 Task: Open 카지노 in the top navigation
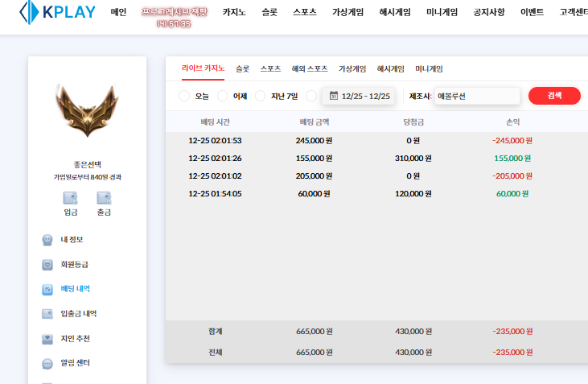click(234, 12)
